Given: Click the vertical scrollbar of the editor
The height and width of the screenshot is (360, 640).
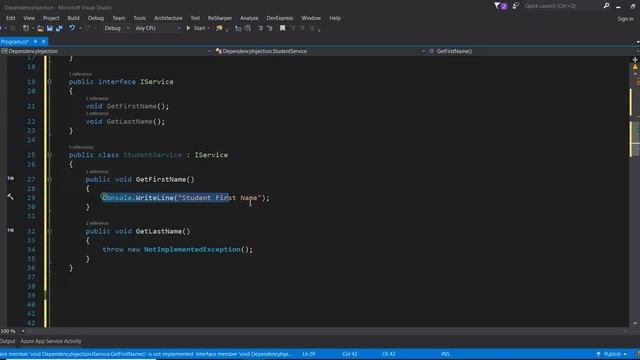Looking at the screenshot, I should point(635,196).
